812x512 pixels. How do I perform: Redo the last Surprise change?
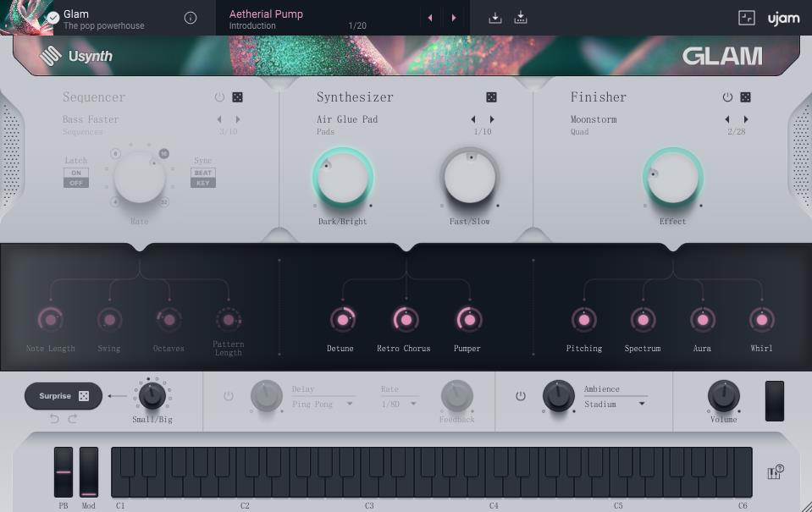pos(73,418)
